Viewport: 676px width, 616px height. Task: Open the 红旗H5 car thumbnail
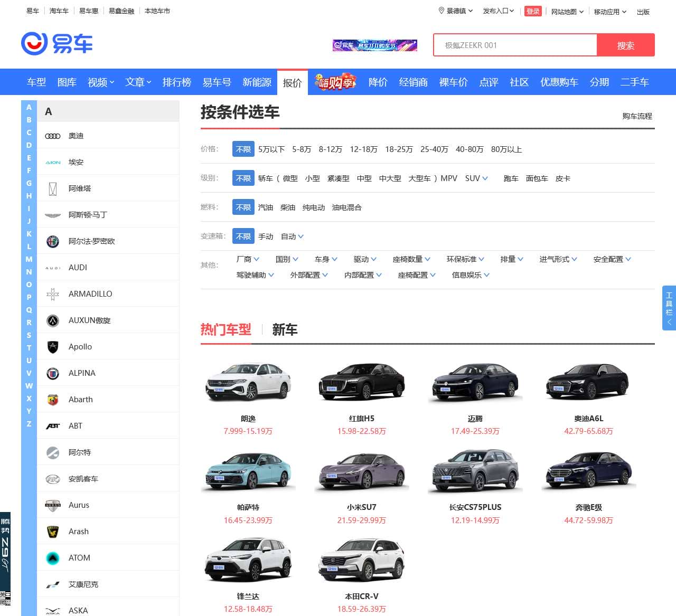[362, 382]
